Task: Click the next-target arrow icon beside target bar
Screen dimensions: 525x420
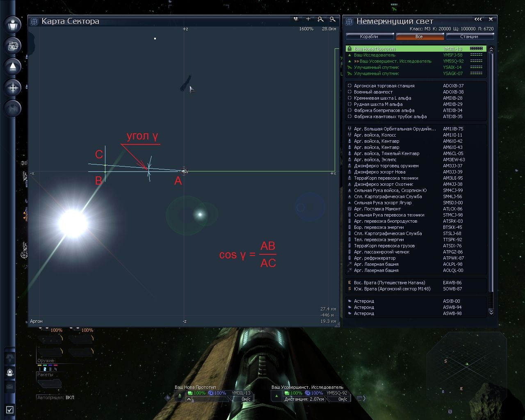Action: pos(361,398)
